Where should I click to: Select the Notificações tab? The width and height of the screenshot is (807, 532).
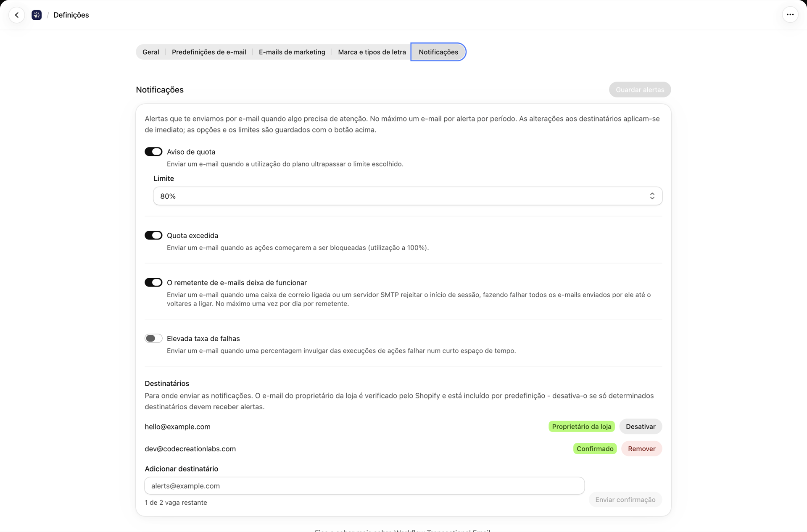(438, 52)
